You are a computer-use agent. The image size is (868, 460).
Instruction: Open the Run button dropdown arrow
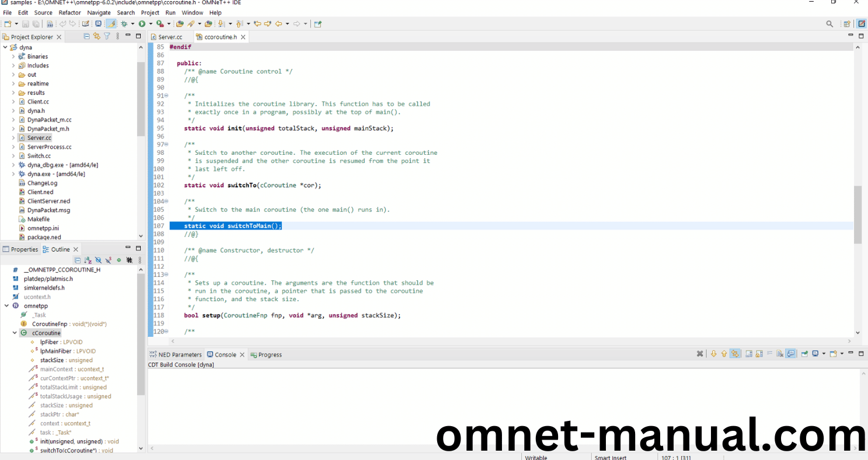point(150,24)
